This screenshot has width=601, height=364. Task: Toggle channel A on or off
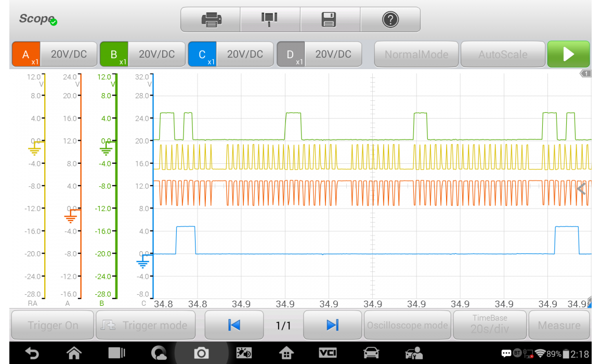[27, 55]
